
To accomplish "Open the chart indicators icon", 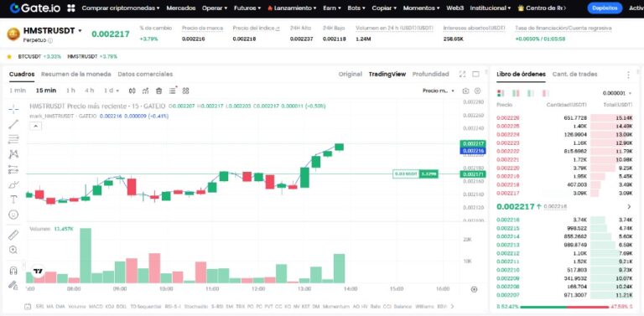I will pos(145,91).
